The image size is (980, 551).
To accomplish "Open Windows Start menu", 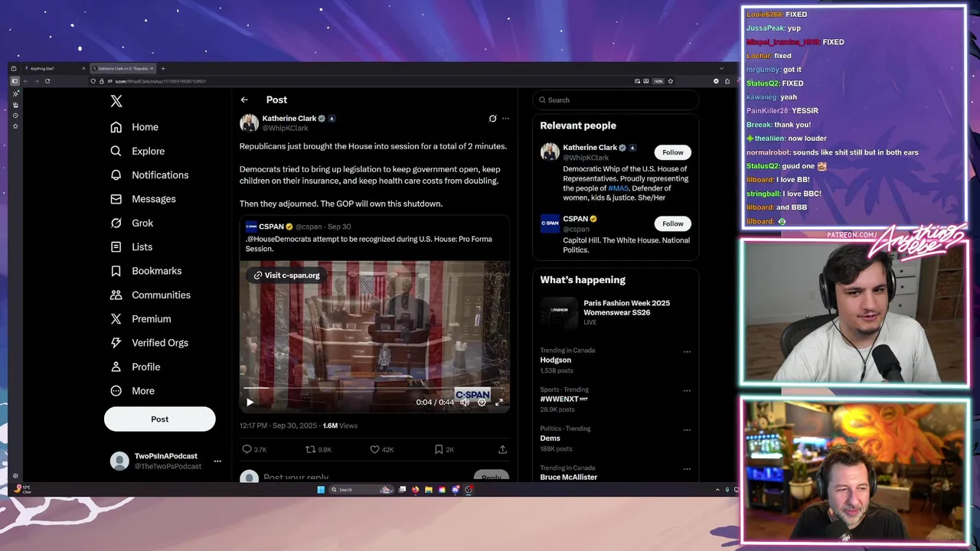I will coord(321,490).
